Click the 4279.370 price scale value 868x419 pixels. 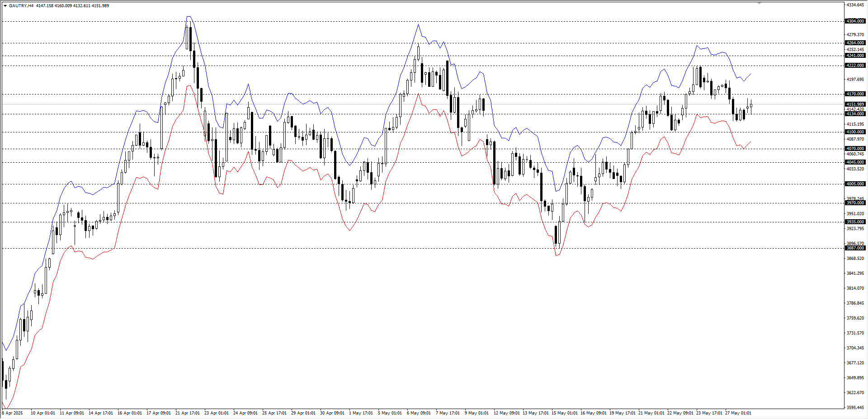[855, 35]
